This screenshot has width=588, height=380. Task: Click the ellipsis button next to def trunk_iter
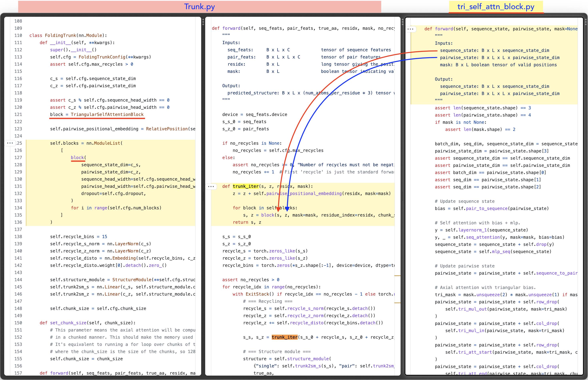coord(211,187)
